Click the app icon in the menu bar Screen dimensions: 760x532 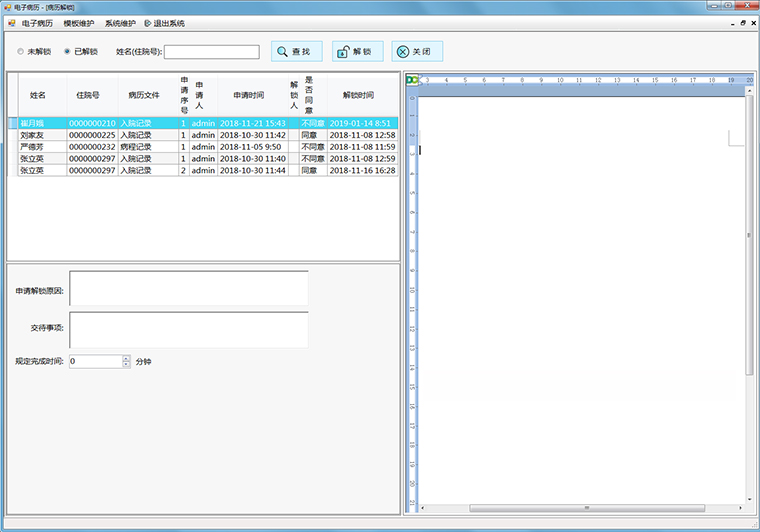12,23
